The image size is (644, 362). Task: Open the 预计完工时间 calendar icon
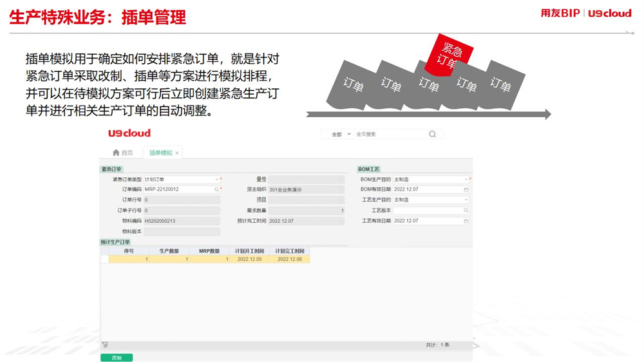click(341, 221)
